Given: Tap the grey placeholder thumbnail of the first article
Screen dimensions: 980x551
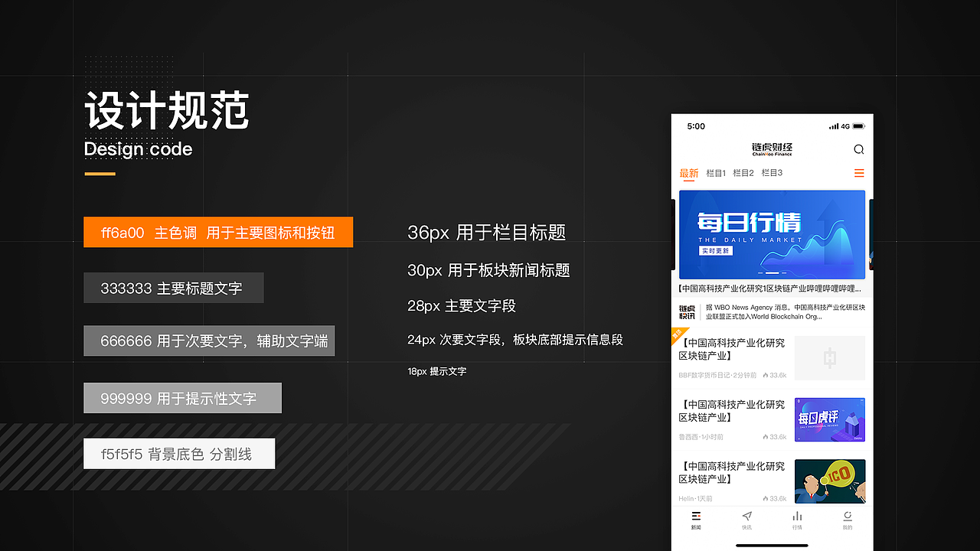Looking at the screenshot, I should (830, 357).
